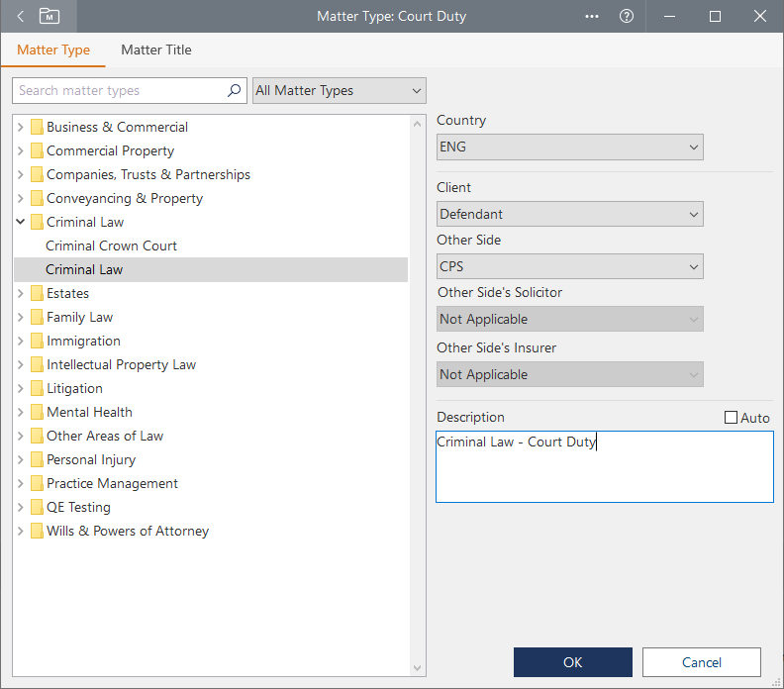Image resolution: width=784 pixels, height=689 pixels.
Task: Click the Family Law folder icon
Action: pyautogui.click(x=37, y=317)
